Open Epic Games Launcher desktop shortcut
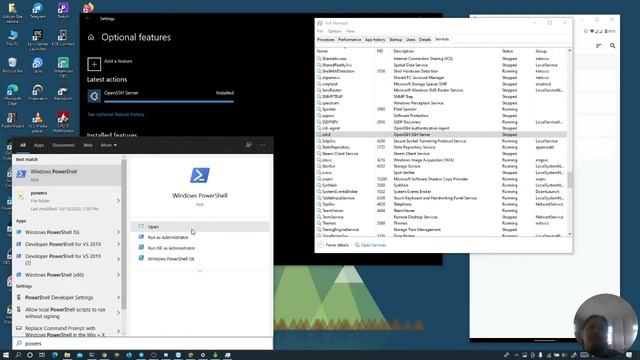 pyautogui.click(x=38, y=40)
